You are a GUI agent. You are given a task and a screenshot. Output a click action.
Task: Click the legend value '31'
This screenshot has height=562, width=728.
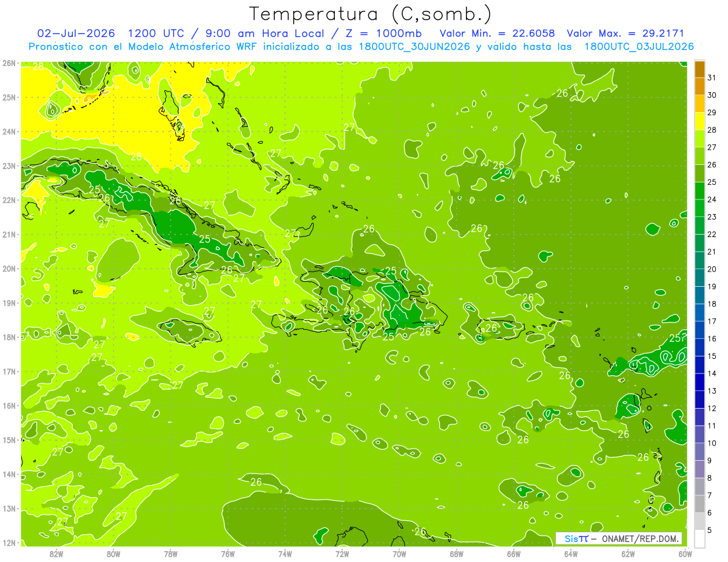tap(712, 78)
